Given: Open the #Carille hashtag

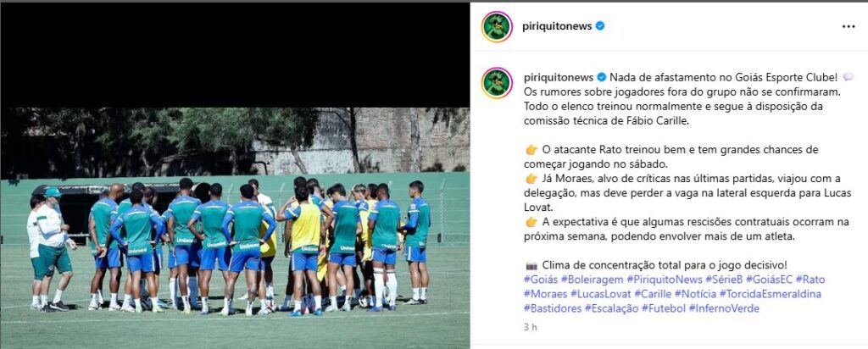Looking at the screenshot, I should point(654,294).
